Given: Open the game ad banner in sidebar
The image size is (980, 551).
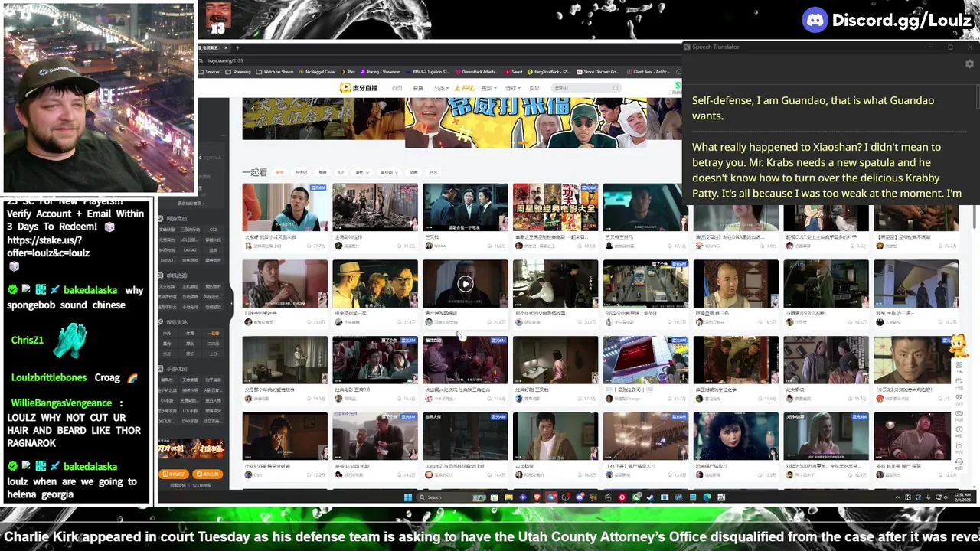Looking at the screenshot, I should (x=191, y=448).
